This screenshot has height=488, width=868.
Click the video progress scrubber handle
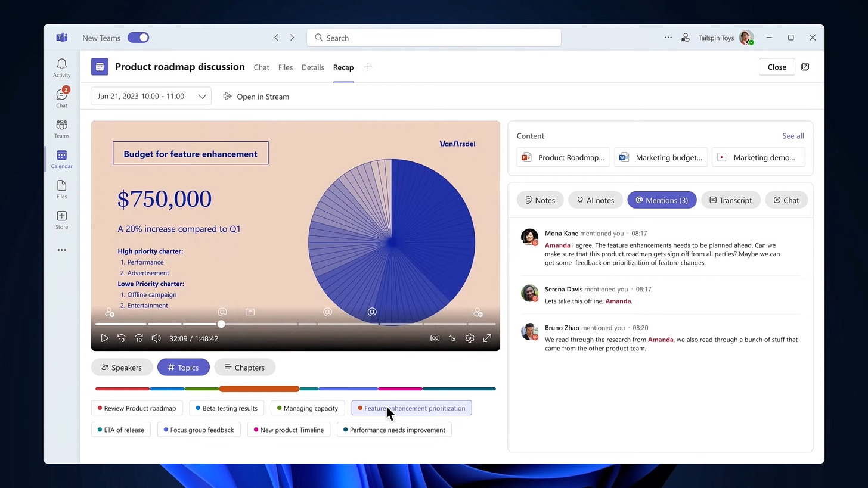(x=221, y=324)
